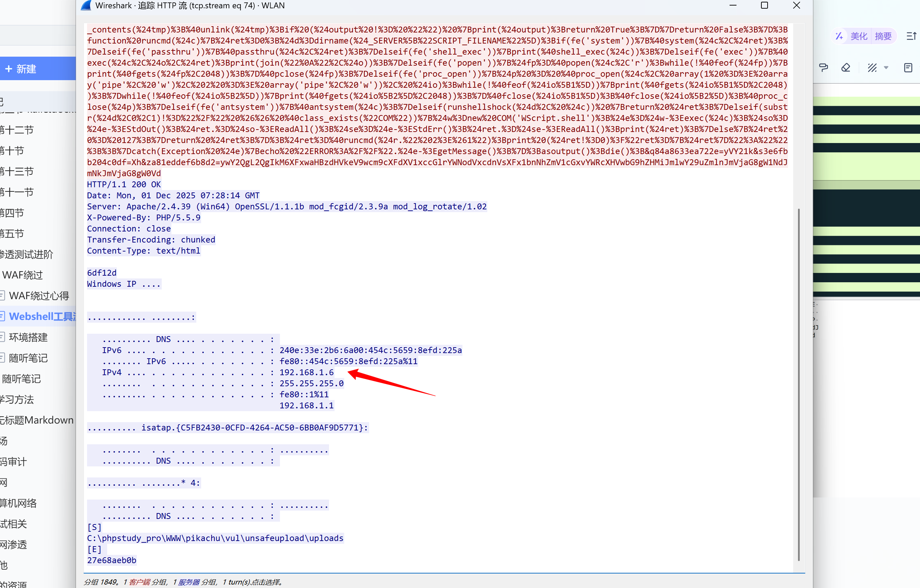Click the eraser clear-format icon

pyautogui.click(x=845, y=68)
